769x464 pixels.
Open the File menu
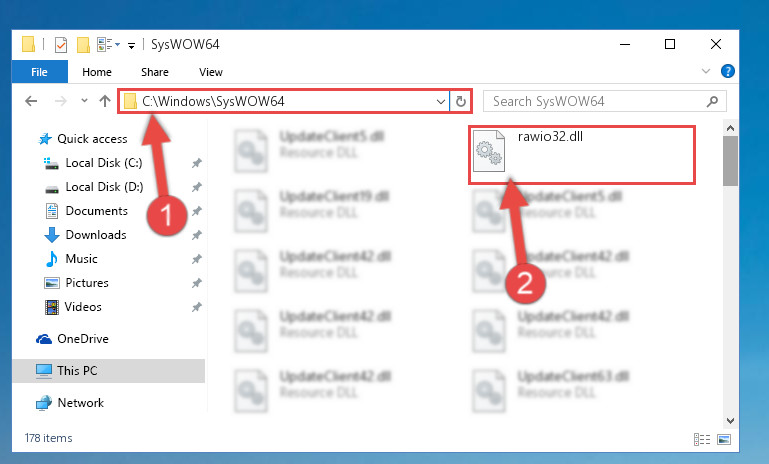coord(40,72)
